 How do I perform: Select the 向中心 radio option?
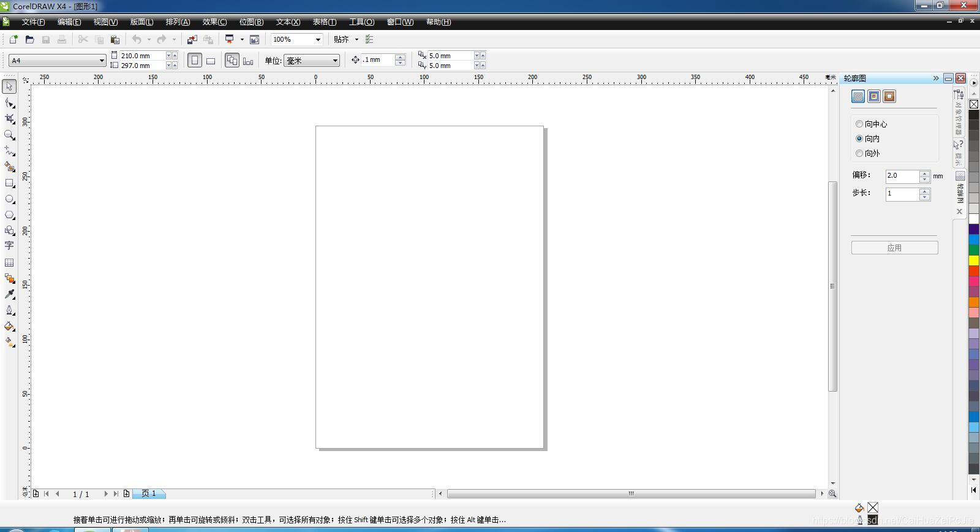tap(859, 124)
